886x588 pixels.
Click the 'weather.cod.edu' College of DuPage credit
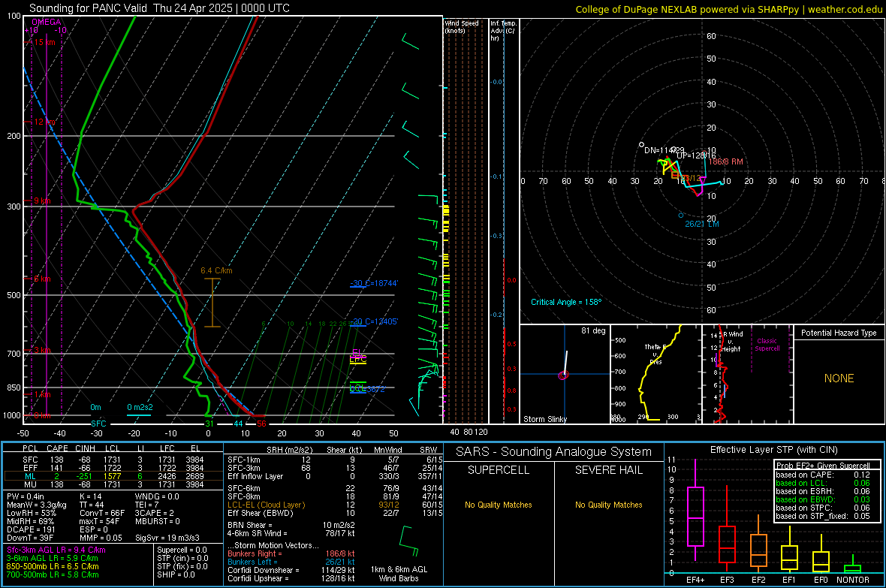click(845, 9)
